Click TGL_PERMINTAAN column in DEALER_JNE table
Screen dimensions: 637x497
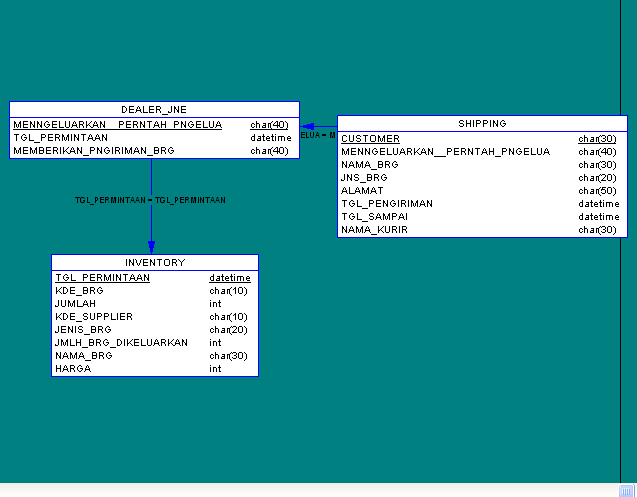coord(61,138)
